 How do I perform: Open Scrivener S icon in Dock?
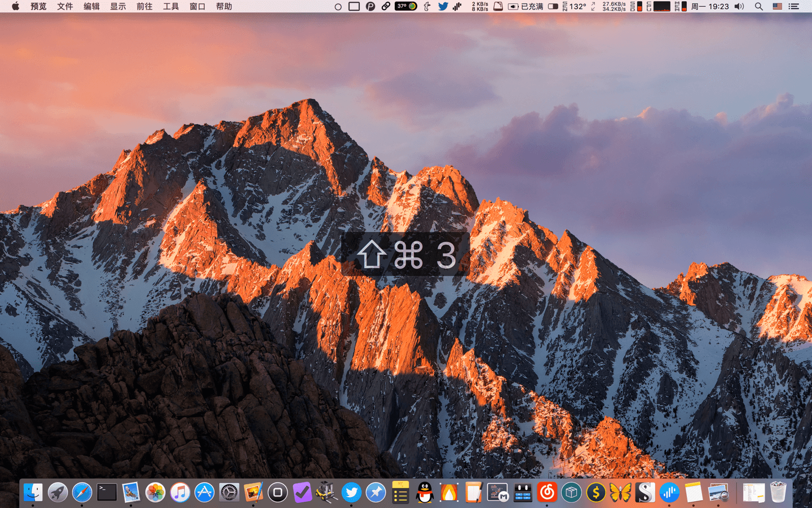[x=645, y=492]
